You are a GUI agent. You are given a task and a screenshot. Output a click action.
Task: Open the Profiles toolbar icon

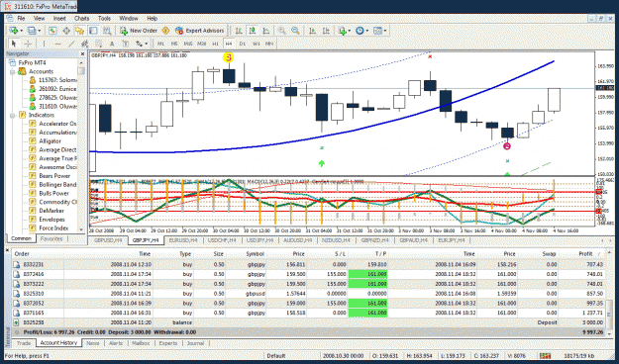point(32,31)
